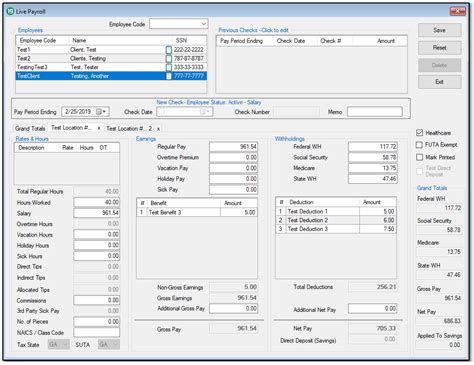
Task: Select the Test Deduction 1 row
Action: [336, 211]
